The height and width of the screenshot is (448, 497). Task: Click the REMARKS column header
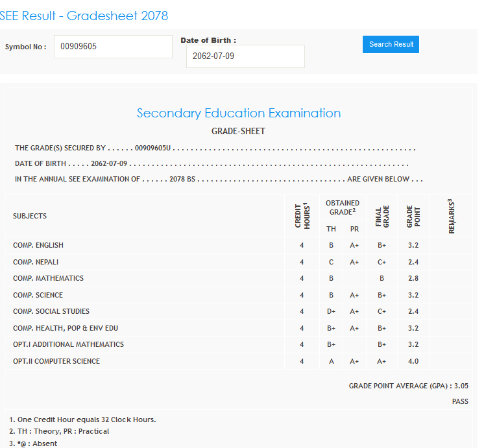(451, 216)
